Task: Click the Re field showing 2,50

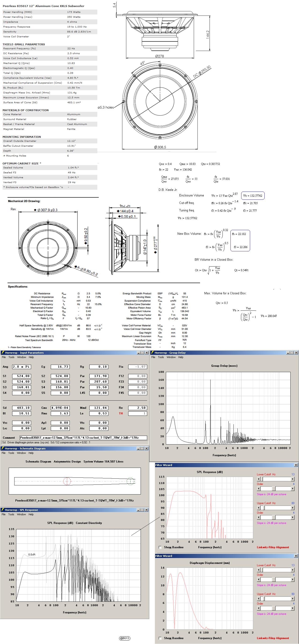Action: (138, 408)
